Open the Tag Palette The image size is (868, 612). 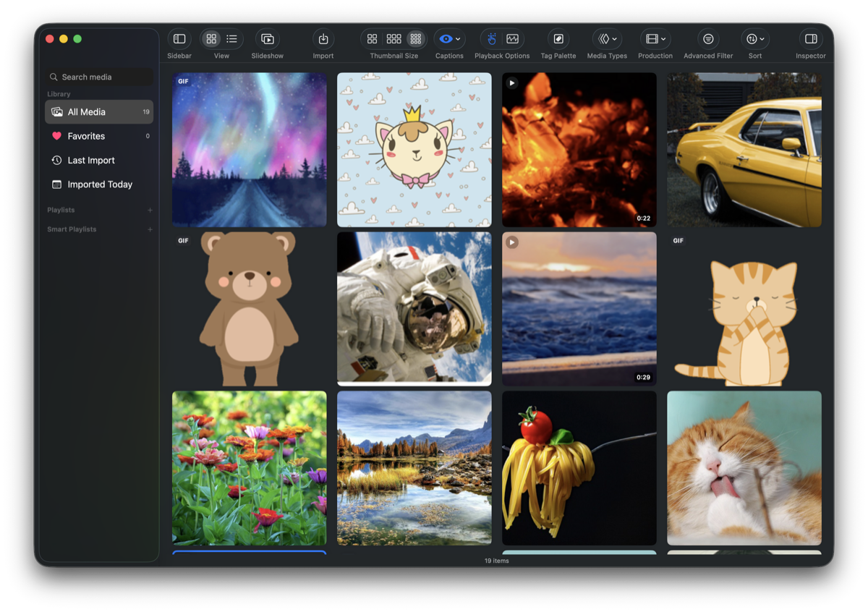(x=558, y=38)
